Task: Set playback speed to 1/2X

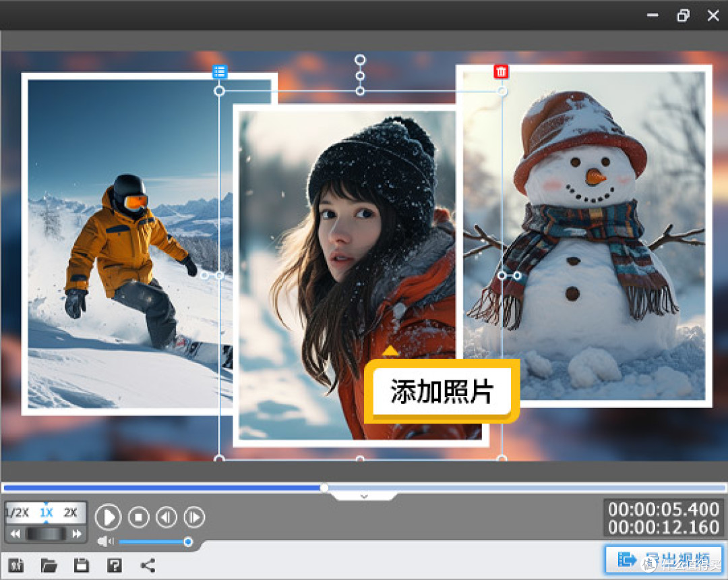Action: pos(17,513)
